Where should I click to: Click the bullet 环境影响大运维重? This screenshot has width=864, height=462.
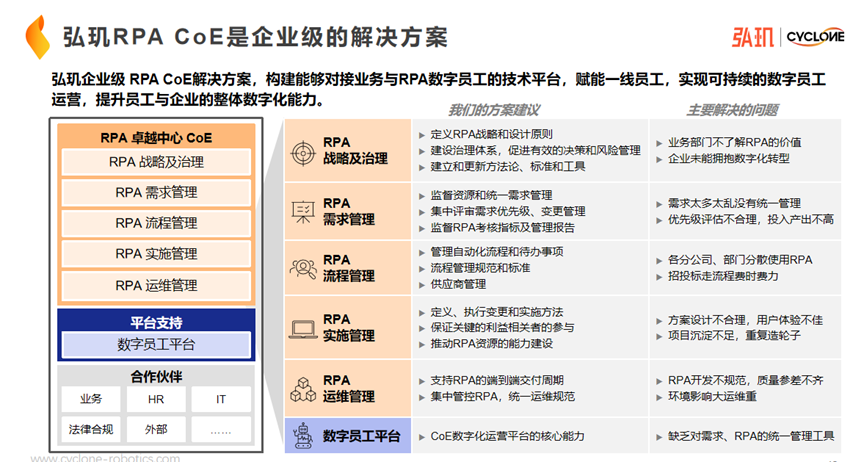[x=712, y=396]
